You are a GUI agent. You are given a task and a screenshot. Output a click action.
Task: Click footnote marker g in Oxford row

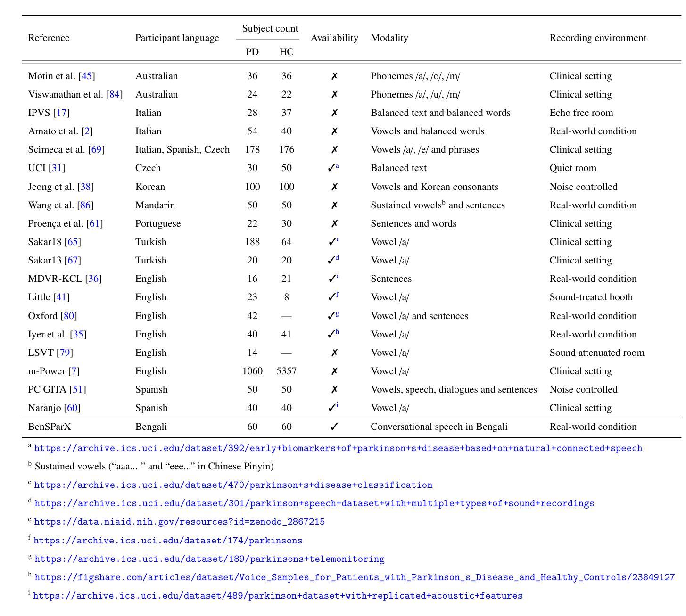pyautogui.click(x=338, y=314)
